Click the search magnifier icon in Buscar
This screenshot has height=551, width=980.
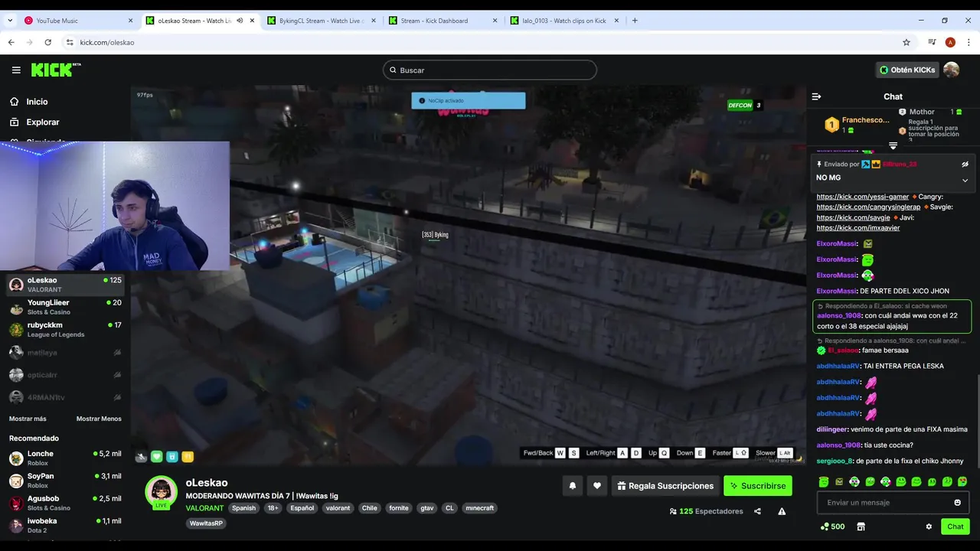[x=393, y=70]
